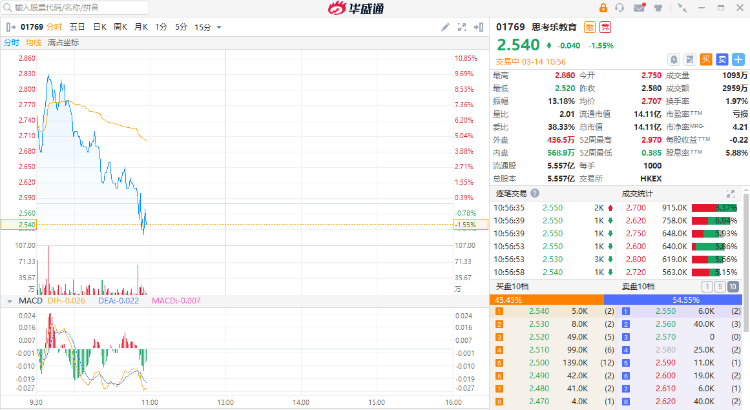Click the orange Buy (买) button
This screenshot has height=410, width=750.
[x=705, y=59]
